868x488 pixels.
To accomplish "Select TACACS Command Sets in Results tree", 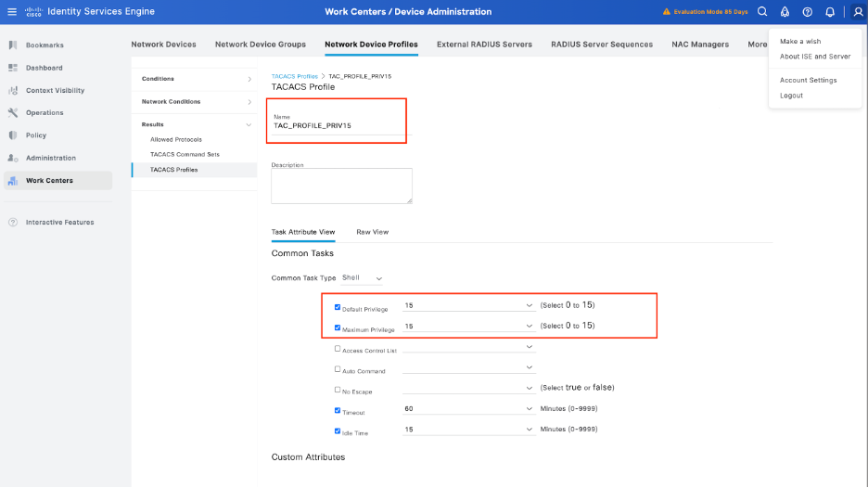I will point(185,154).
